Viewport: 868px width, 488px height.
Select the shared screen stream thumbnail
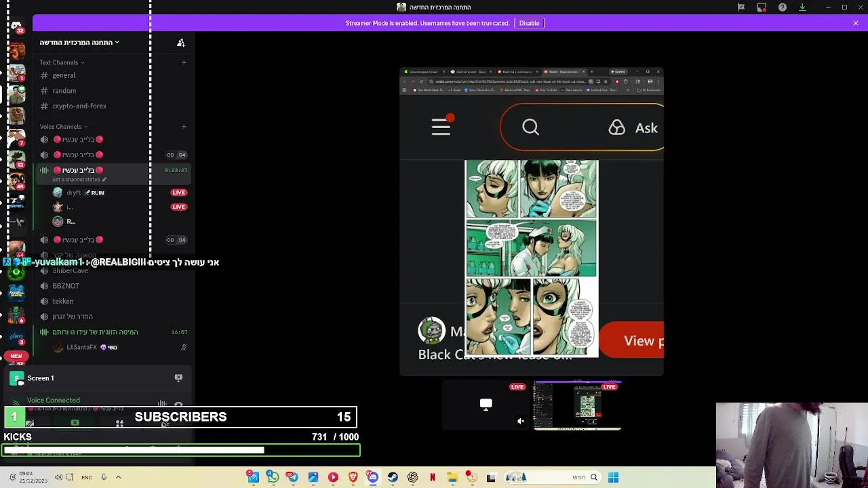[x=577, y=405]
